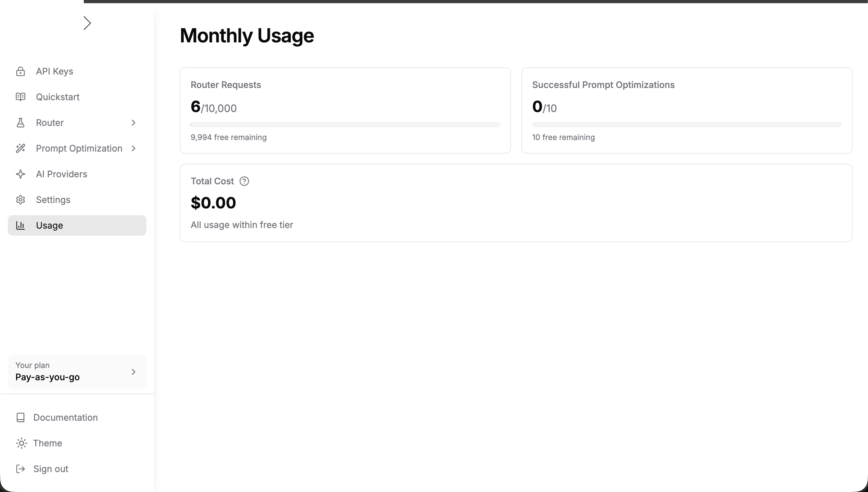Click the '0/10' optimization count
868x492 pixels.
544,107
